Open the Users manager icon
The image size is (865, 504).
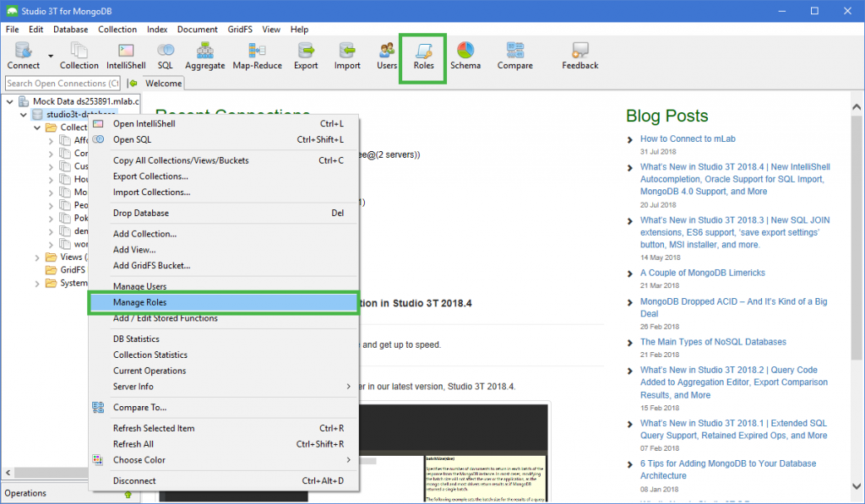[387, 57]
